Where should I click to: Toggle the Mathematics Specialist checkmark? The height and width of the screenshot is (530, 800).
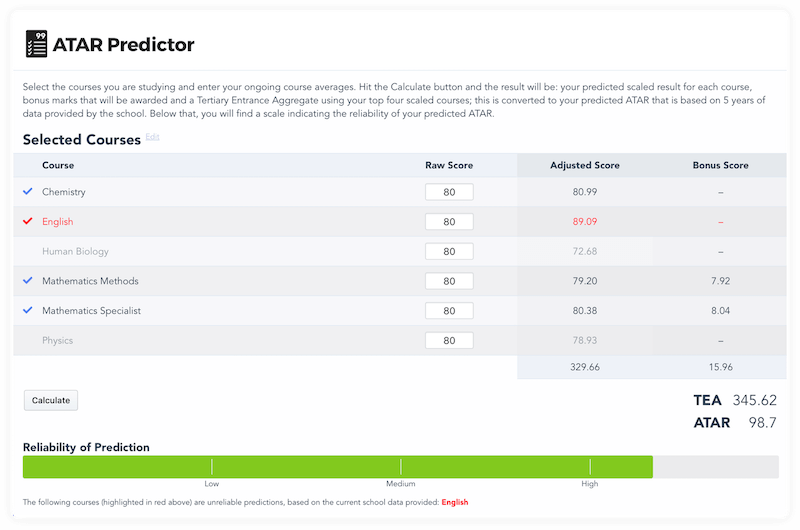pyautogui.click(x=28, y=310)
